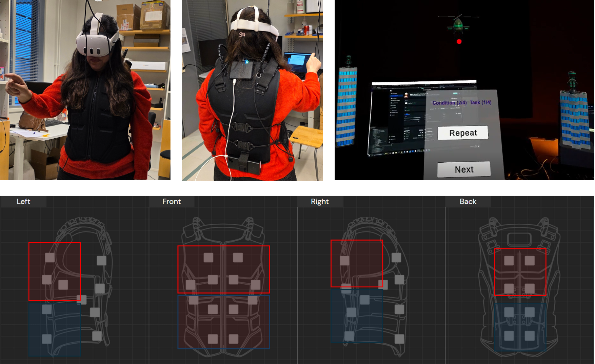Viewport: 595px width, 364px height.
Task: Select the red upper region in Right view
Action: pyautogui.click(x=357, y=264)
